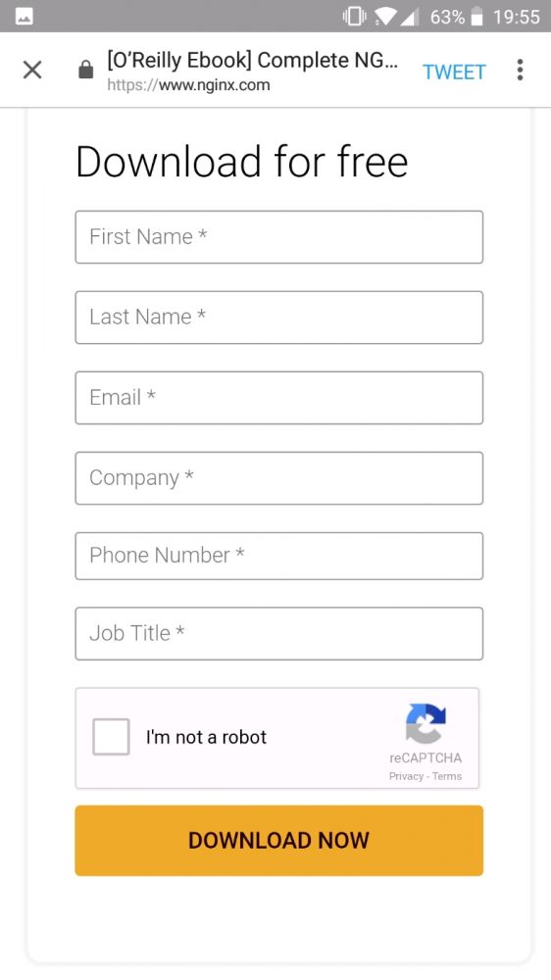551x980 pixels.
Task: Tap the battery icon in status bar
Action: [x=476, y=17]
